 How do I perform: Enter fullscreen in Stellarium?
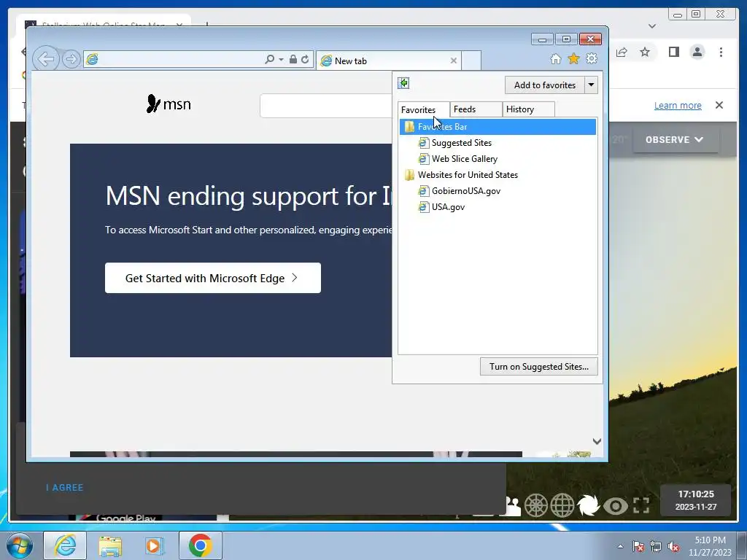click(x=641, y=506)
